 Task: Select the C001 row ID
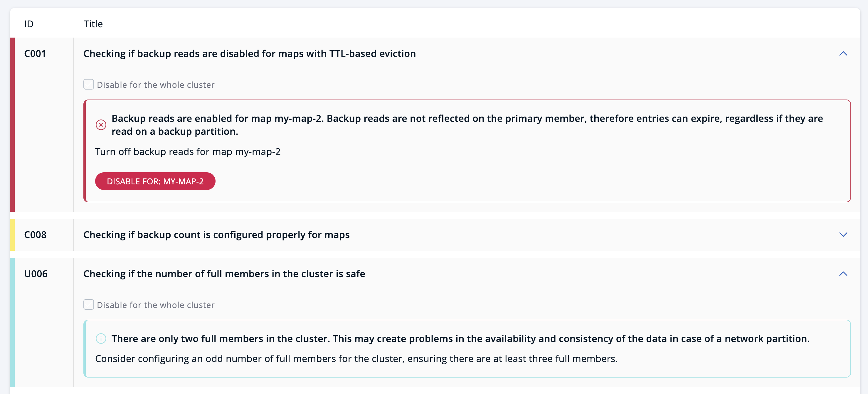point(35,54)
